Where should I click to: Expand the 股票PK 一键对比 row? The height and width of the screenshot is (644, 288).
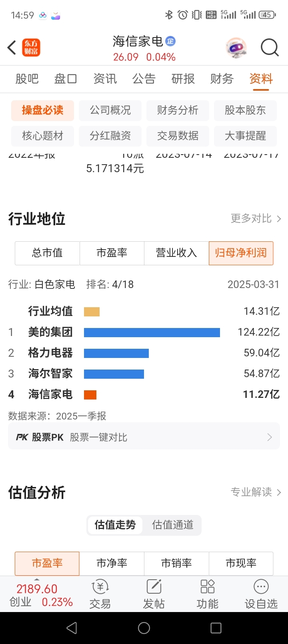click(x=144, y=437)
